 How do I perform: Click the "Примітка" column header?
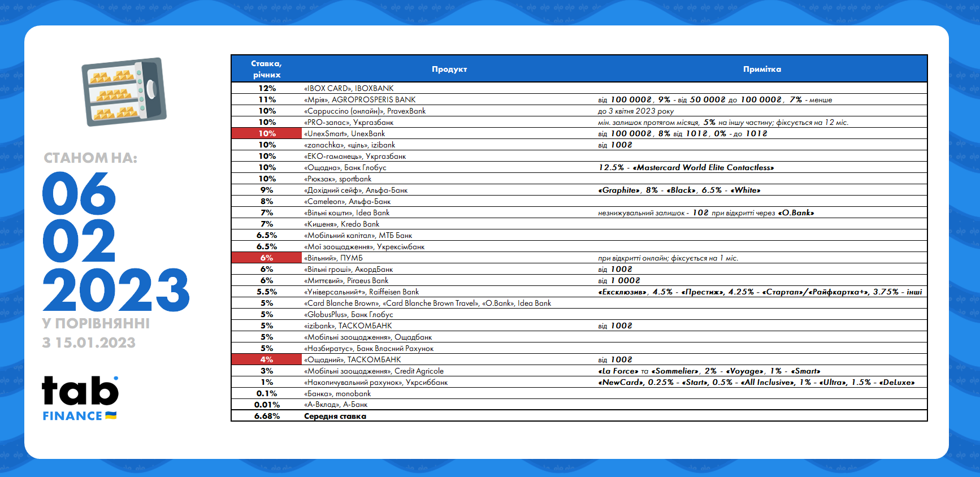pyautogui.click(x=762, y=69)
